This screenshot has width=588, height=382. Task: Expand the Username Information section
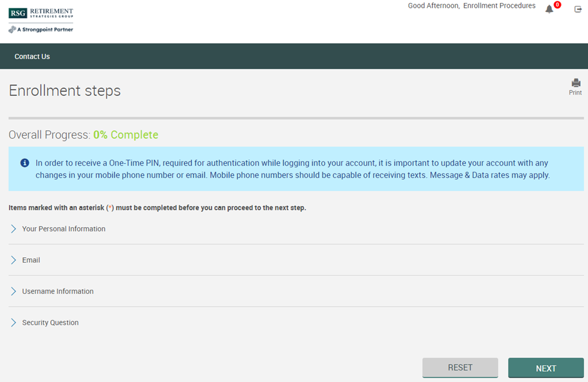point(57,292)
